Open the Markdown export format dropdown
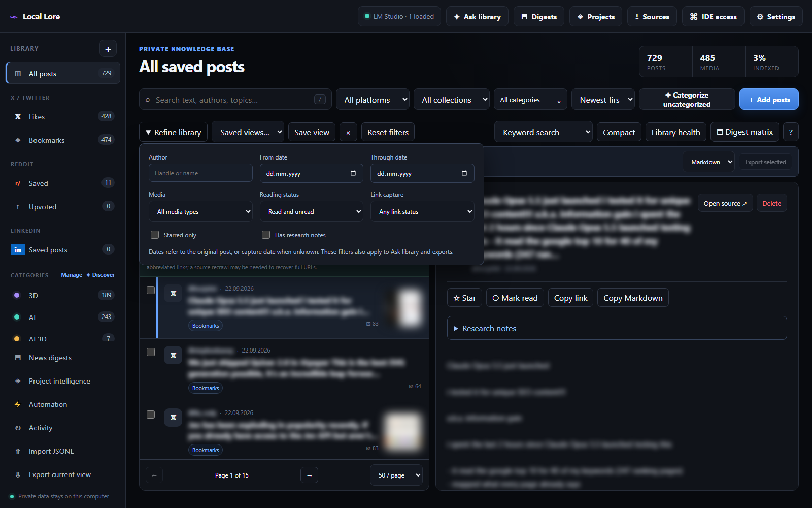Viewport: 812px width, 508px height. [708, 162]
